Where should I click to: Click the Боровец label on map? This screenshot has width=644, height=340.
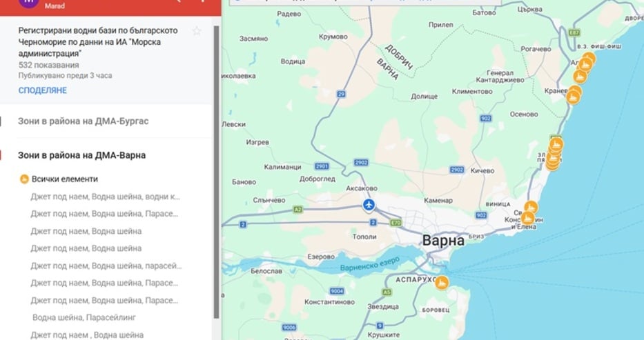[436, 310]
